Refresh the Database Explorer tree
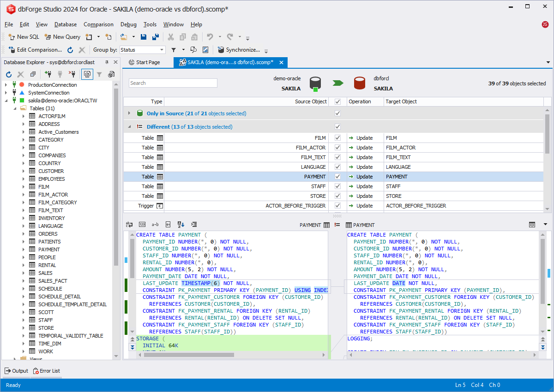Viewport: 554px width, 392px height. (9, 74)
